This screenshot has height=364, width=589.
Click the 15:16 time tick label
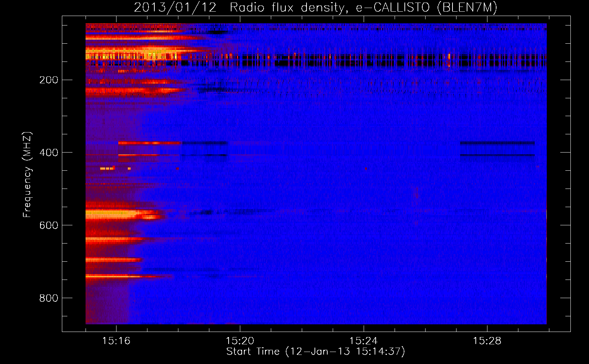click(x=116, y=341)
